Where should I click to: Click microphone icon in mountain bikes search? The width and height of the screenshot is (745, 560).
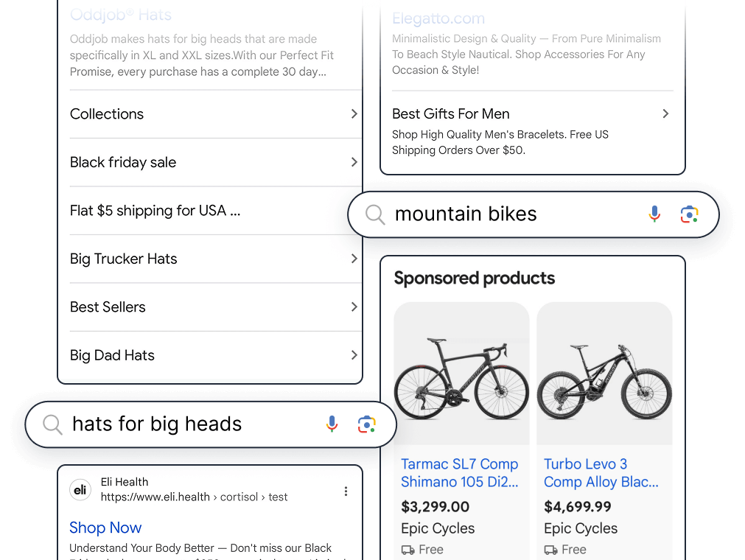click(654, 214)
